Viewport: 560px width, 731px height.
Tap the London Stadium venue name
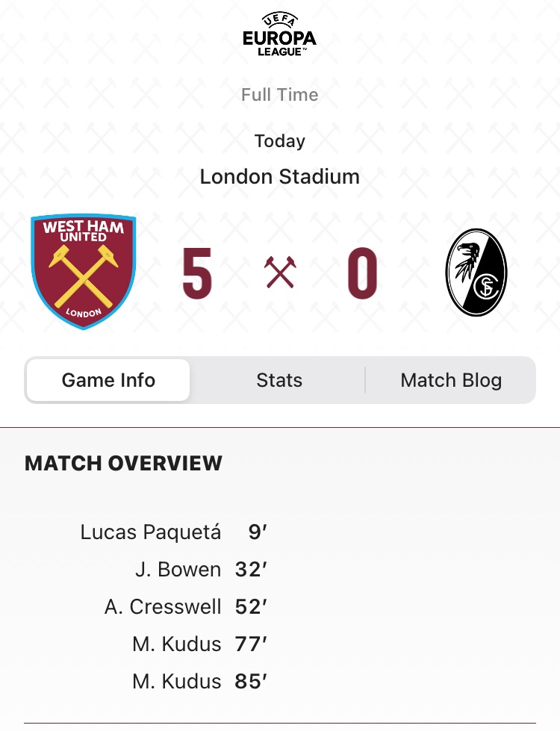tap(280, 177)
